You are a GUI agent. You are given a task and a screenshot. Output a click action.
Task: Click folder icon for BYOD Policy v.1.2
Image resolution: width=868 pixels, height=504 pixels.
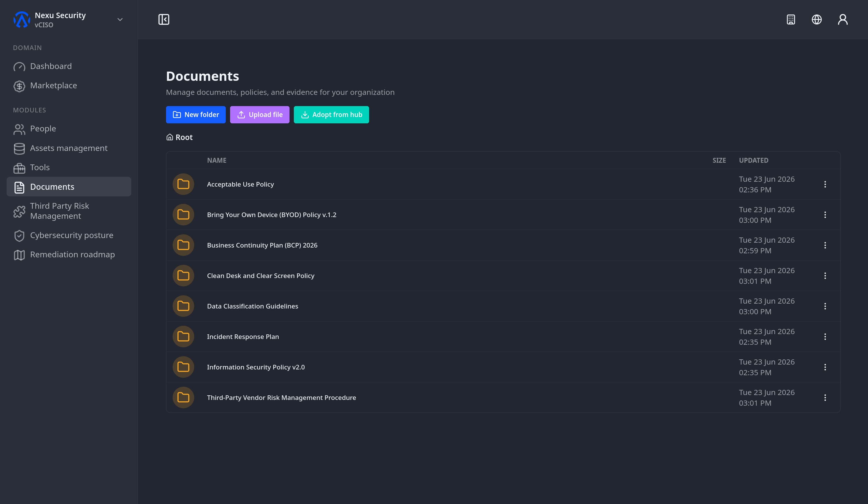tap(183, 215)
